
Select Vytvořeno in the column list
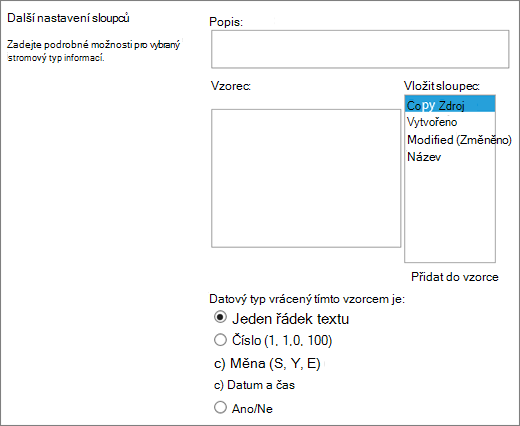pyautogui.click(x=432, y=122)
